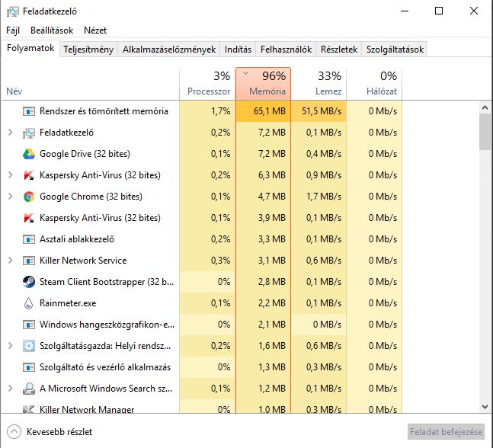Collapse view with Kevesebb részlet arrow icon
The image size is (493, 448).
14,432
